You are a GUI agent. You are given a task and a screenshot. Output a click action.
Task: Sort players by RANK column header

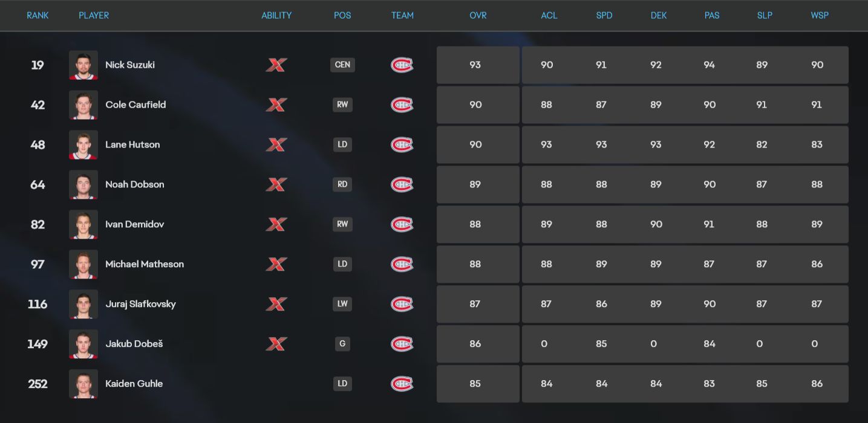38,16
